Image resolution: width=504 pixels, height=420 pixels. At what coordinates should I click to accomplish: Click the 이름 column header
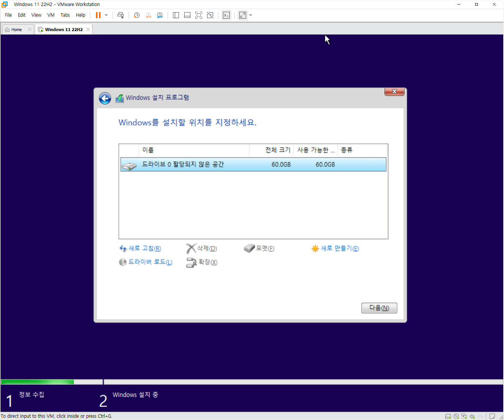pos(194,150)
